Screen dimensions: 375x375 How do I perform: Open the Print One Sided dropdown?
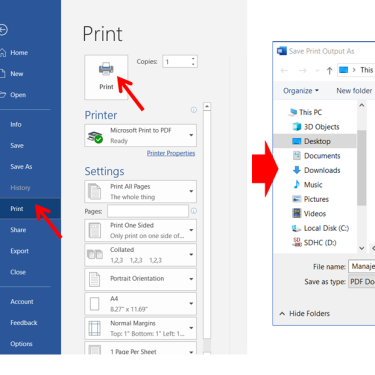point(140,230)
